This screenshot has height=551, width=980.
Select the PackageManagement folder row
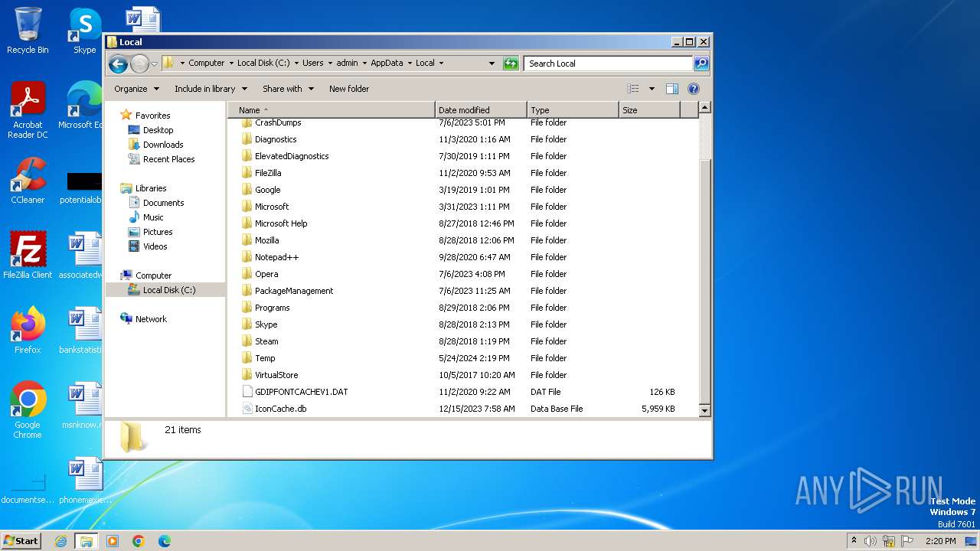coord(463,291)
